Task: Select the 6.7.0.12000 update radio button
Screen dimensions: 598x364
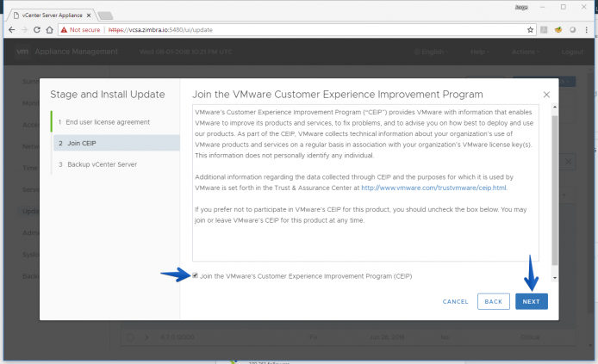Action: [x=130, y=337]
